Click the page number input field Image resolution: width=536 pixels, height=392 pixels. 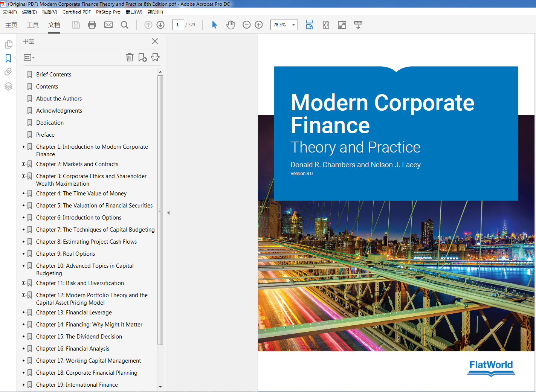(x=178, y=25)
